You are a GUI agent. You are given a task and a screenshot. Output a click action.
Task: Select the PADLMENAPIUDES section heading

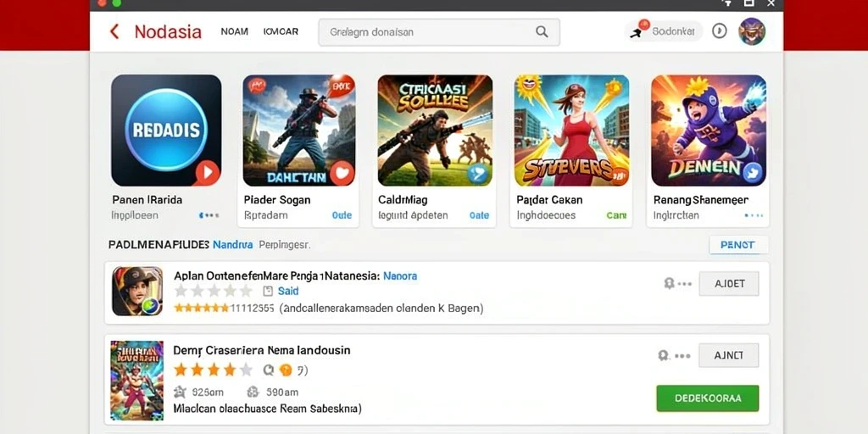pyautogui.click(x=159, y=244)
